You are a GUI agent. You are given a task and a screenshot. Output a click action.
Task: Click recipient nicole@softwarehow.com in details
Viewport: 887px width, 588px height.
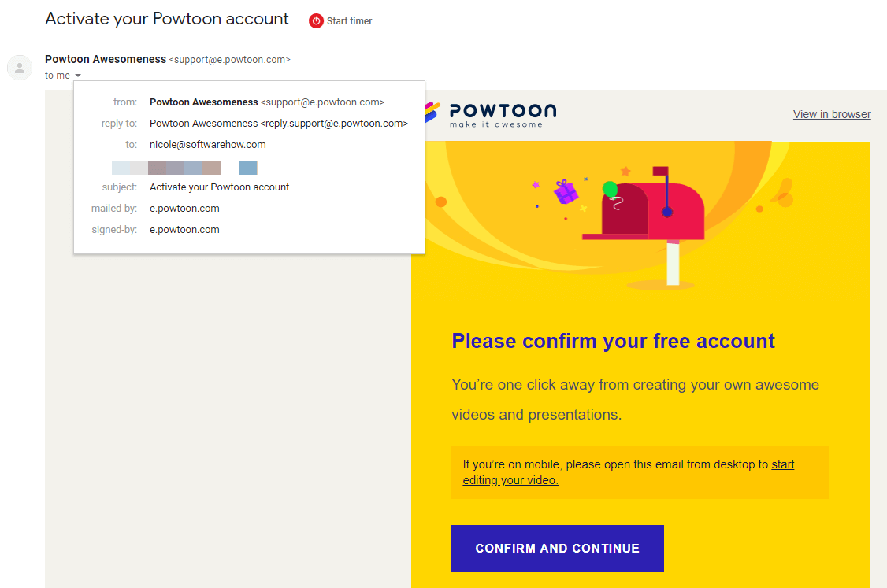208,145
